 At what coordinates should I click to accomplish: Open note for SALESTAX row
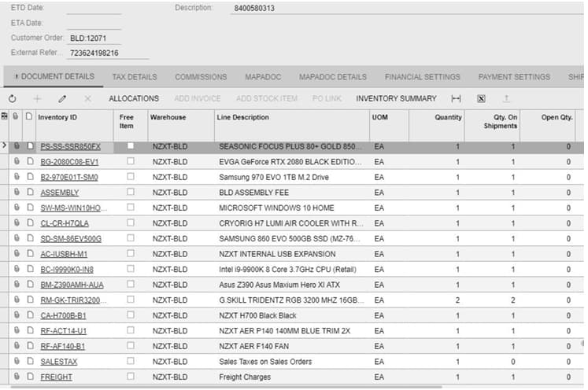[30, 361]
